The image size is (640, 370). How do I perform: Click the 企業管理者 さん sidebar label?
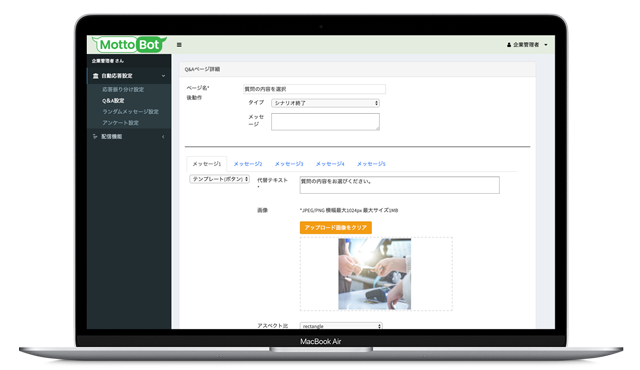click(107, 61)
